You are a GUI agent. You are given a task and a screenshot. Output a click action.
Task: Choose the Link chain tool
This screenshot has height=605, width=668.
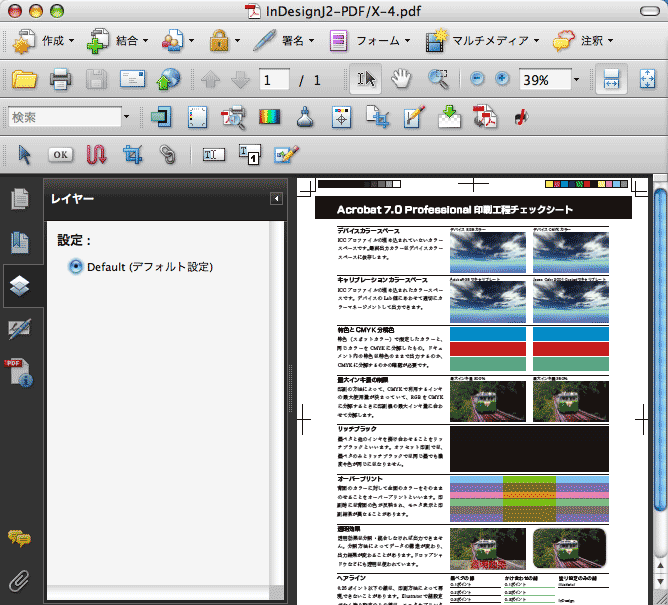[168, 155]
